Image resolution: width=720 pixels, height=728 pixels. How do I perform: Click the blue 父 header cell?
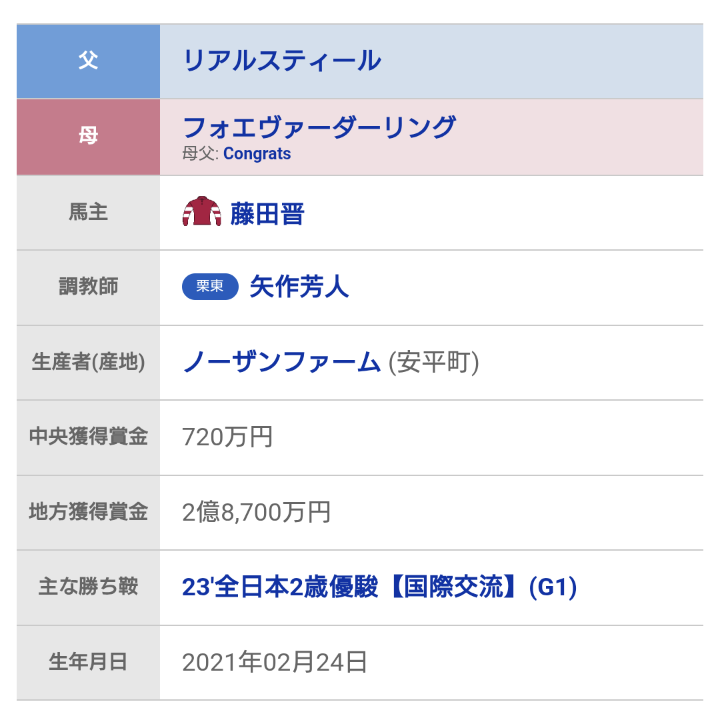click(x=88, y=61)
